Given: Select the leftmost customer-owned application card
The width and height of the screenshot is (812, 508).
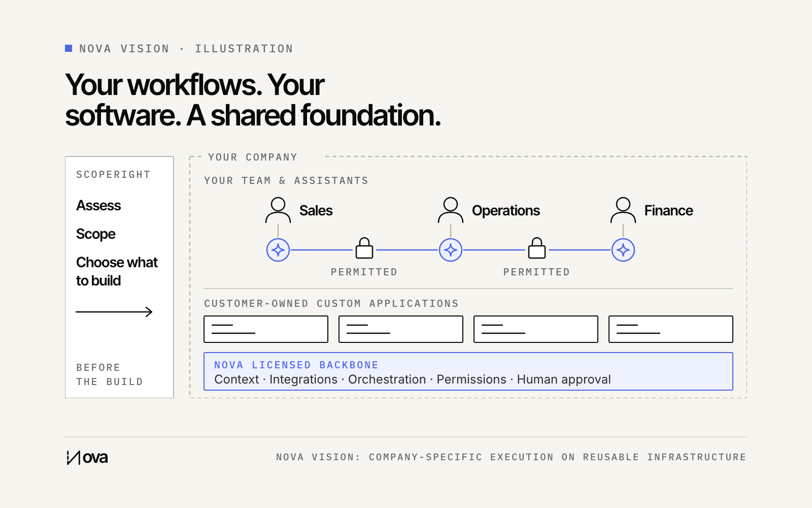Looking at the screenshot, I should tap(266, 329).
